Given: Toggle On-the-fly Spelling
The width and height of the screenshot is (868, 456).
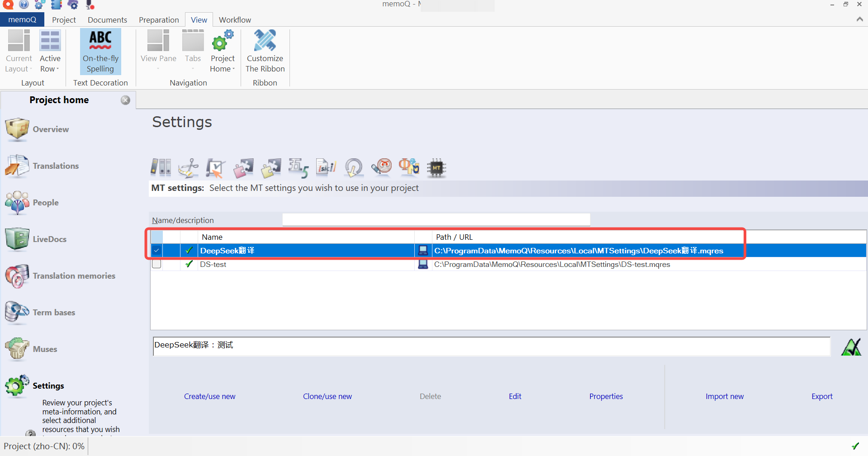Looking at the screenshot, I should [x=100, y=51].
